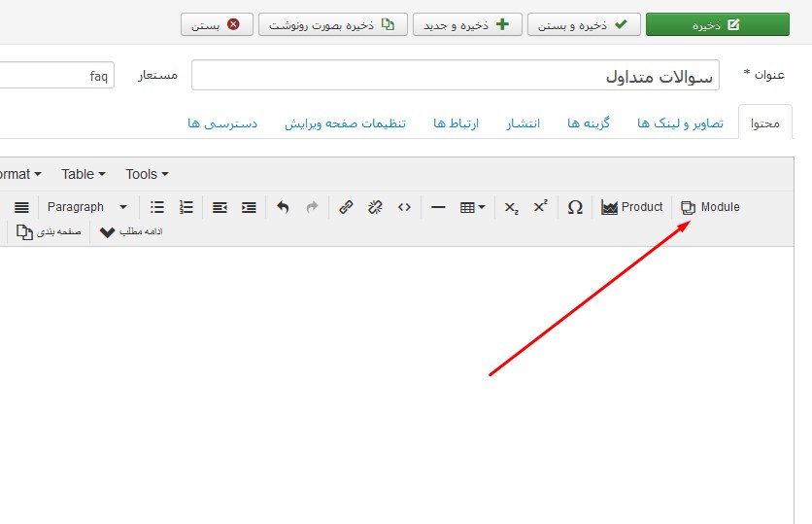Click the Product toolbar button
This screenshot has width=812, height=524.
point(631,207)
